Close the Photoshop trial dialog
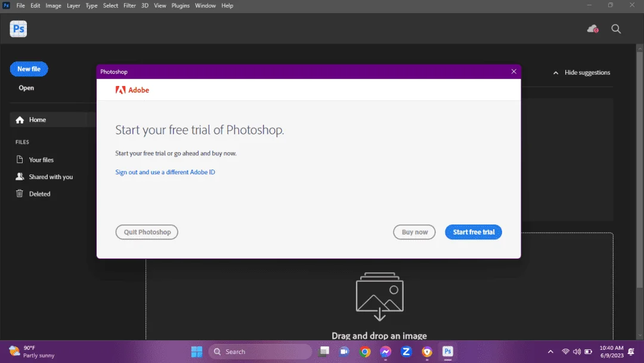This screenshot has width=644, height=363. coord(514,72)
